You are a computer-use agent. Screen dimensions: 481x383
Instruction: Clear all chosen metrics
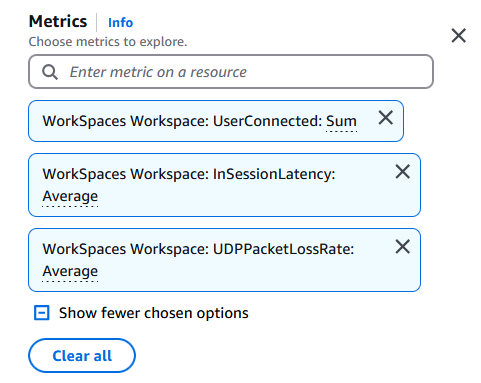point(82,356)
